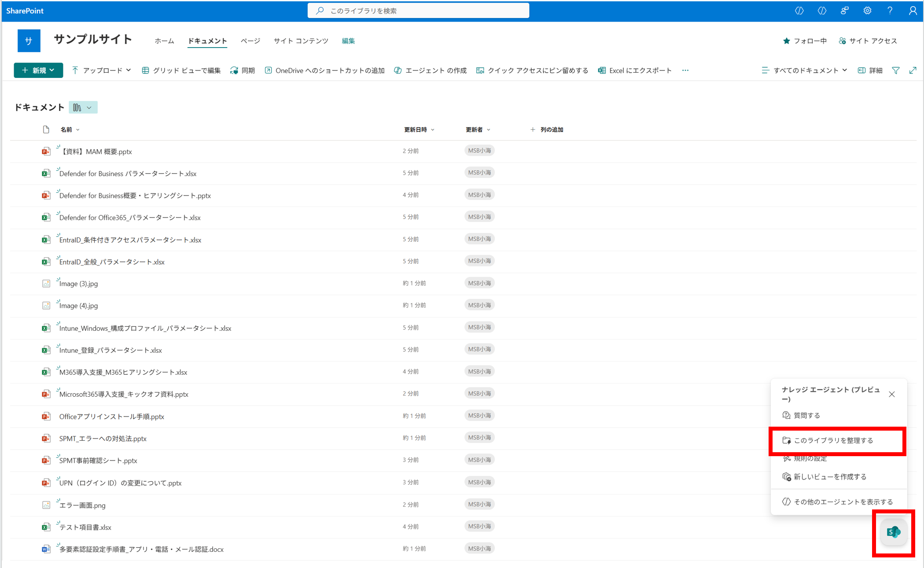
Task: Open the library view switcher icon
Action: point(83,107)
